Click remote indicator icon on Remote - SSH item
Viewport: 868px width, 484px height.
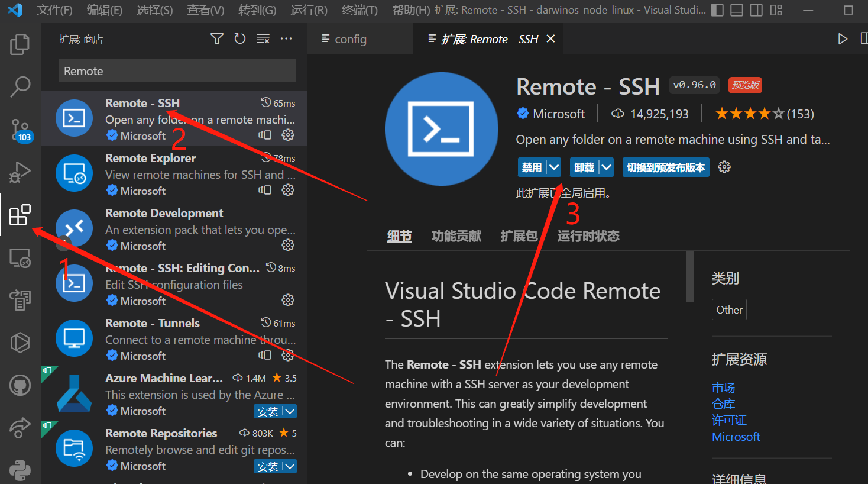tap(265, 135)
